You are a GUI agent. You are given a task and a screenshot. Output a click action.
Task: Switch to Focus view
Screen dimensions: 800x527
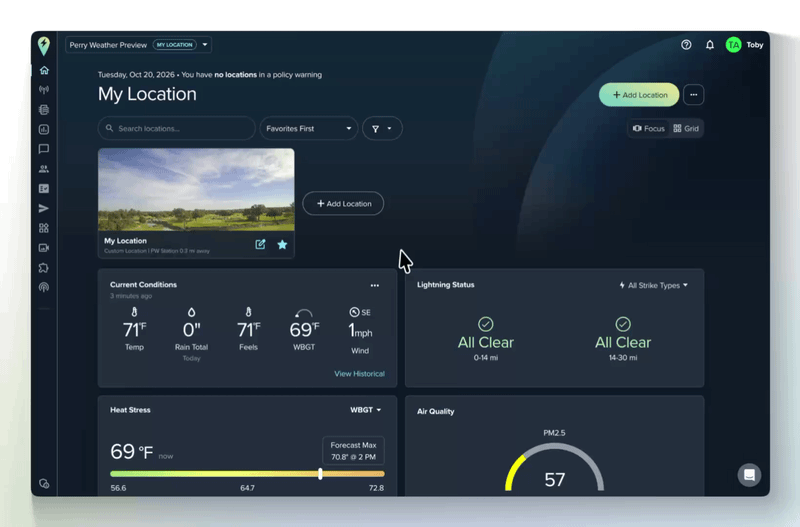pos(649,129)
